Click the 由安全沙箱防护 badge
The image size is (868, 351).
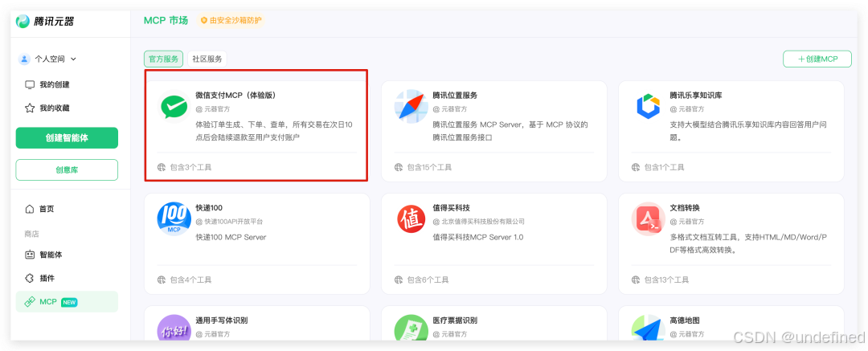click(231, 21)
